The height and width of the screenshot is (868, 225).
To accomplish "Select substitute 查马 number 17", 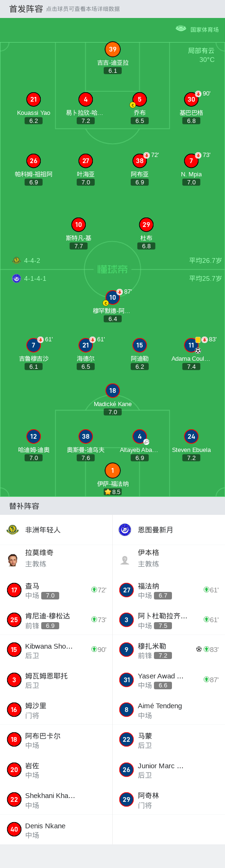I will [x=56, y=590].
